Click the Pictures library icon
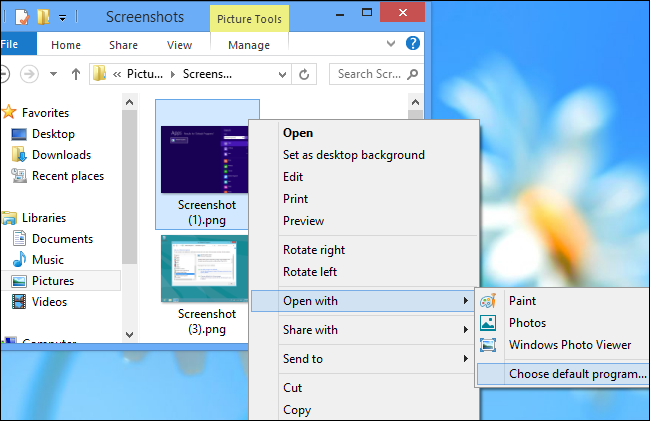This screenshot has height=421, width=650. 19,281
